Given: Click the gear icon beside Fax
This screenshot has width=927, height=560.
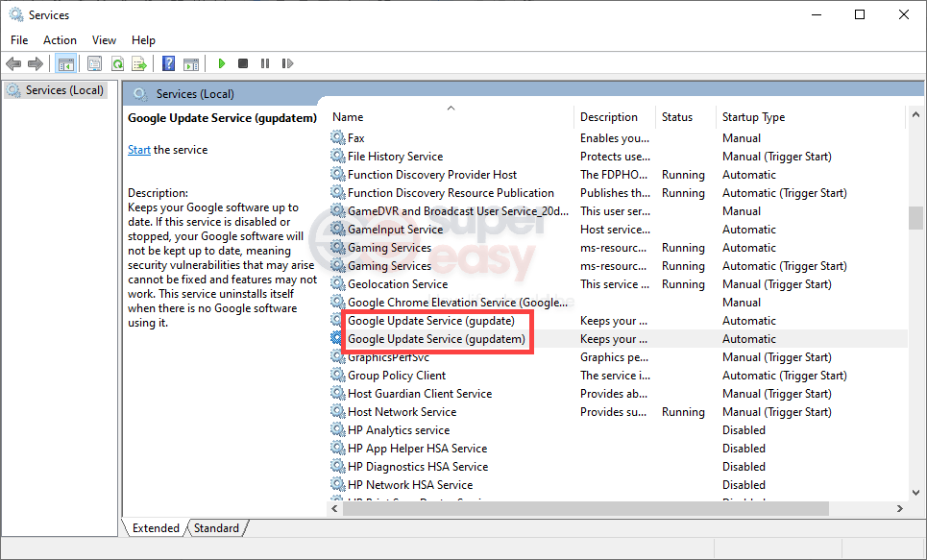Looking at the screenshot, I should [337, 137].
